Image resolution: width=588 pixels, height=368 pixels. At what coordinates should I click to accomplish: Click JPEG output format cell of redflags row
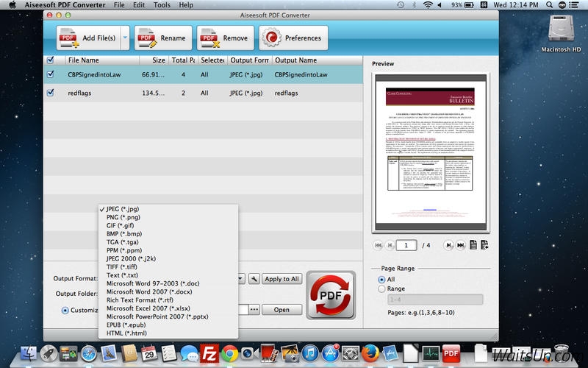point(246,93)
